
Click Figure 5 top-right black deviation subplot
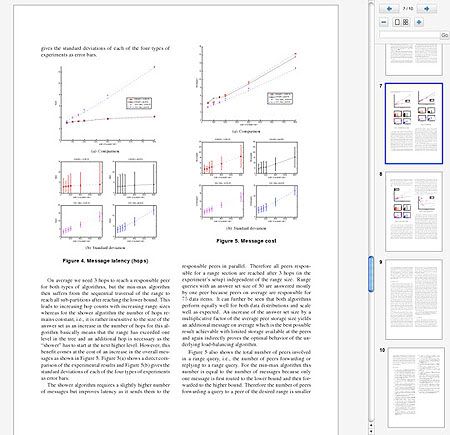274,158
